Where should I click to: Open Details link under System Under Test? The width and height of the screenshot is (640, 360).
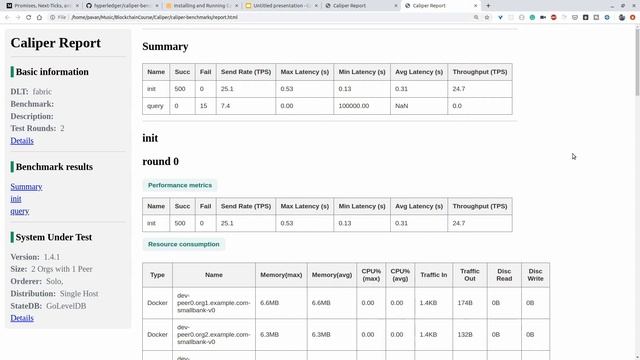click(x=22, y=318)
